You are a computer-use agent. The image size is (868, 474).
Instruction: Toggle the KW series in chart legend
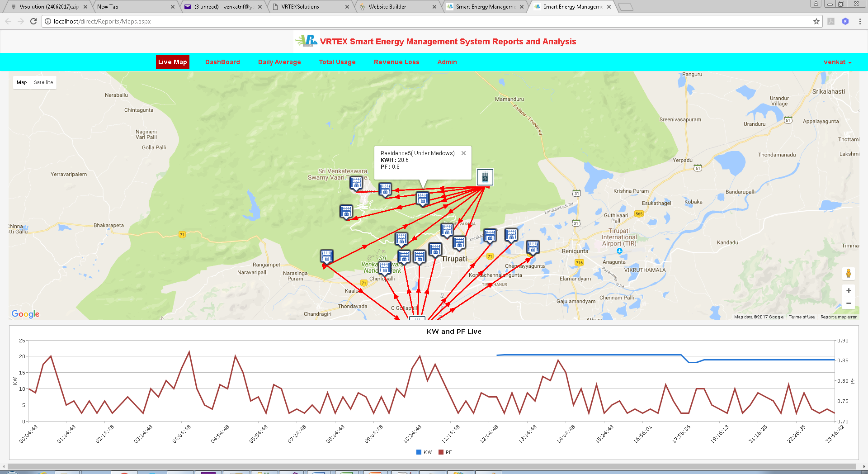(424, 452)
